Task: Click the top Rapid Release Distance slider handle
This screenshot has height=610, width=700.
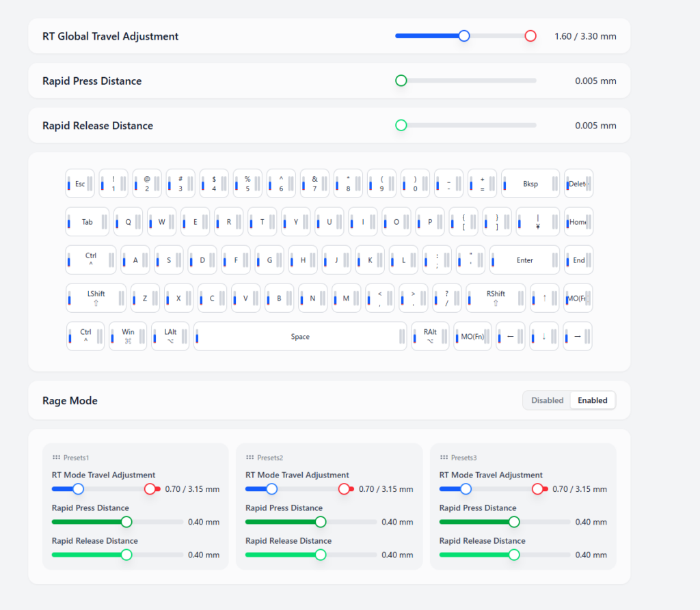Action: [401, 125]
